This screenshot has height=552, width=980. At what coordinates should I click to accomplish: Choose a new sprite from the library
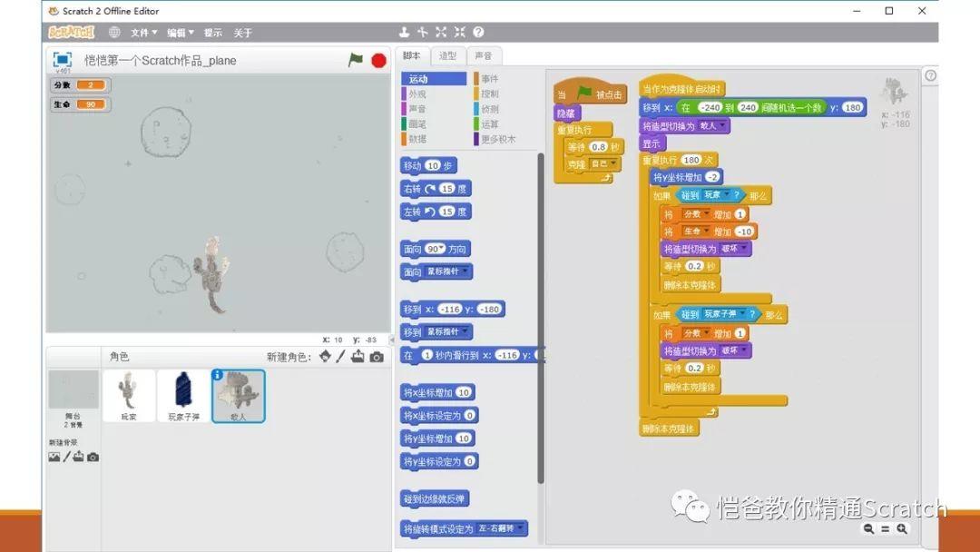[325, 356]
